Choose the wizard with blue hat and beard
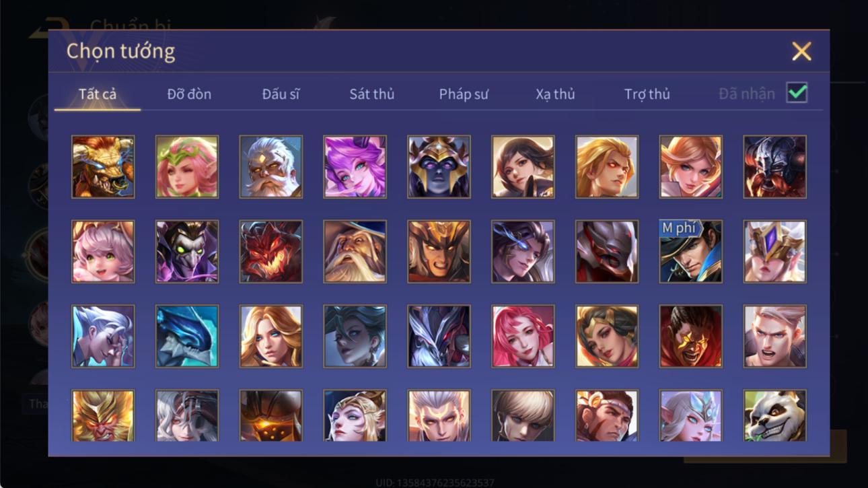 355,252
